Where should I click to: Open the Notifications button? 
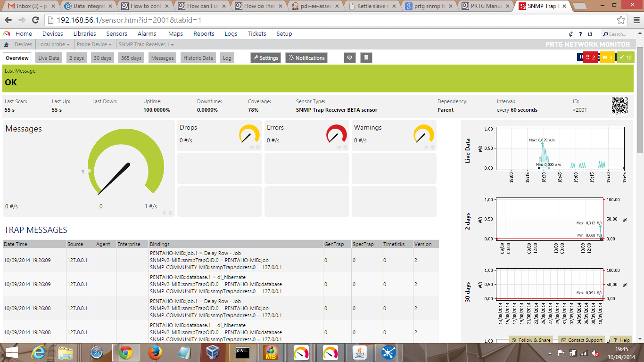click(306, 58)
